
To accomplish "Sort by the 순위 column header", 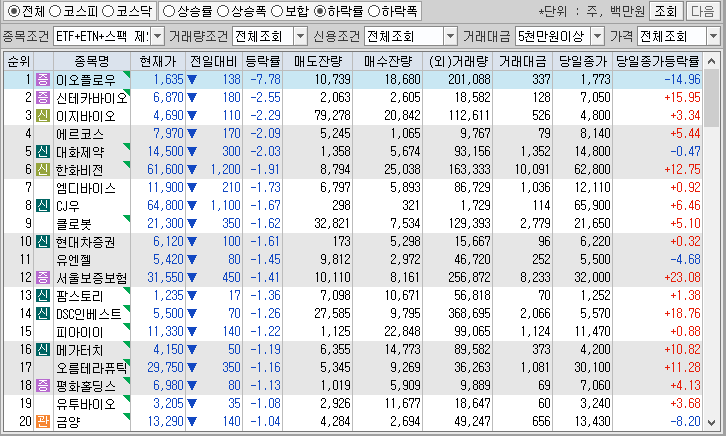I will (x=19, y=61).
